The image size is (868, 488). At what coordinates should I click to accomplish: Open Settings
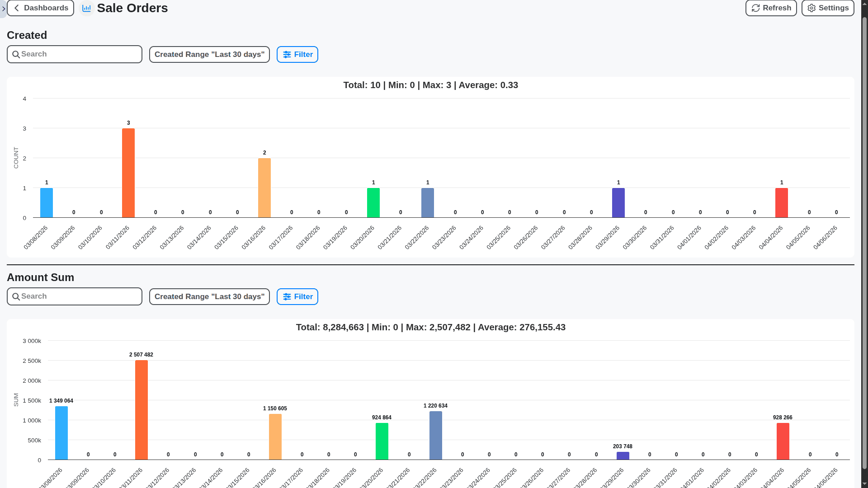point(827,8)
